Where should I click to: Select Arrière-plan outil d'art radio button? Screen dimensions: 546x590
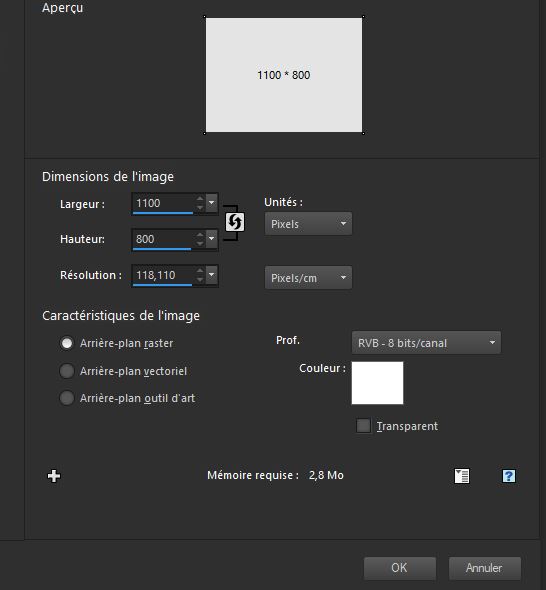[67, 398]
